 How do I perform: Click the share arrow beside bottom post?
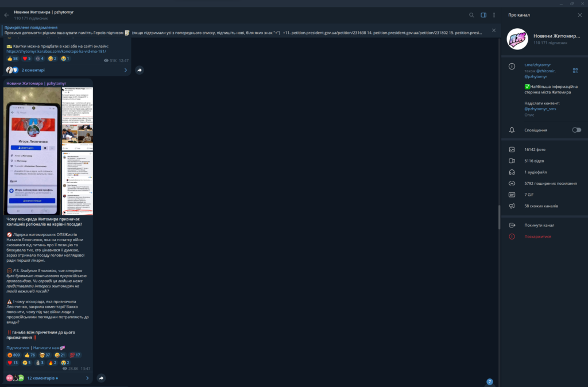tap(101, 378)
